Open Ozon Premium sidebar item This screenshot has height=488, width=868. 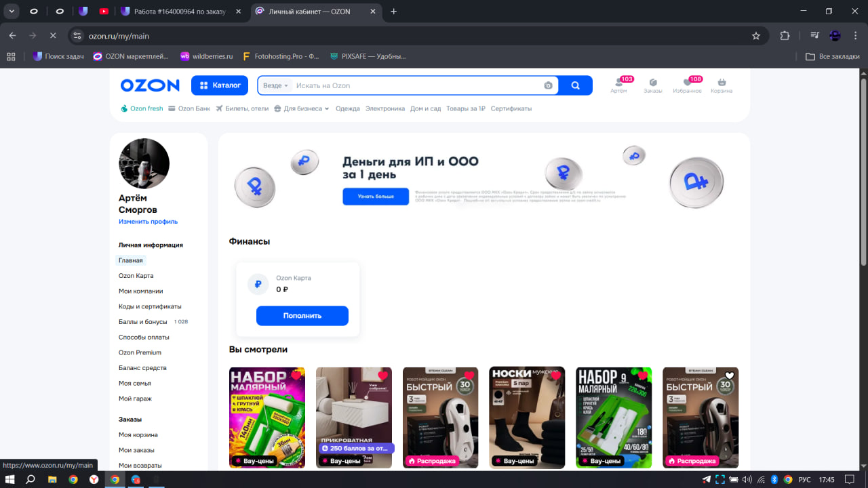(140, 352)
